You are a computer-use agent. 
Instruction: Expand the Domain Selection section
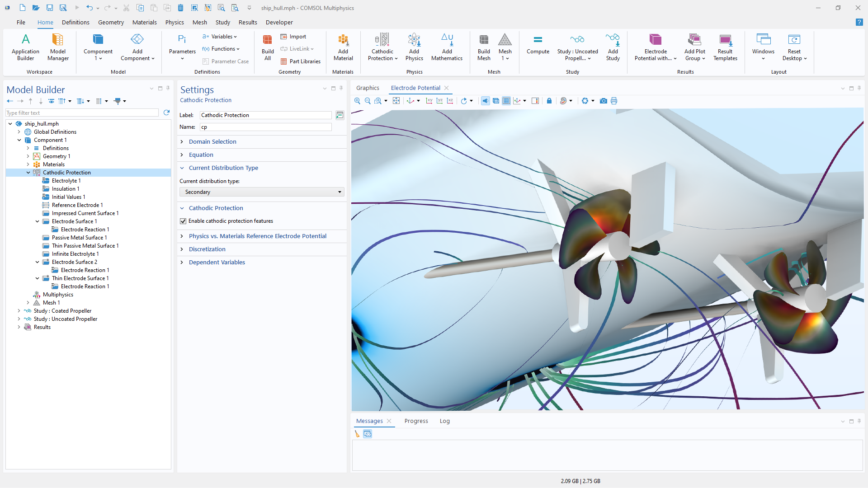click(212, 141)
